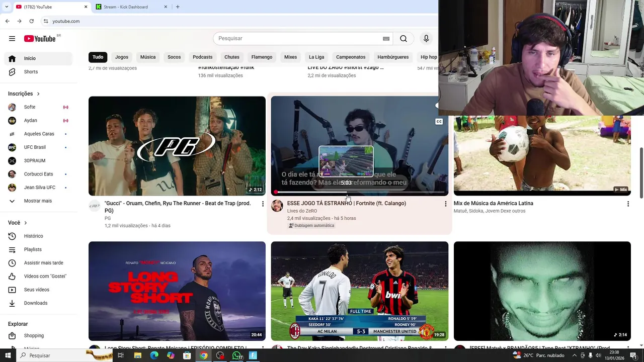Expand the Você section arrow
The width and height of the screenshot is (644, 362).
pos(25,223)
